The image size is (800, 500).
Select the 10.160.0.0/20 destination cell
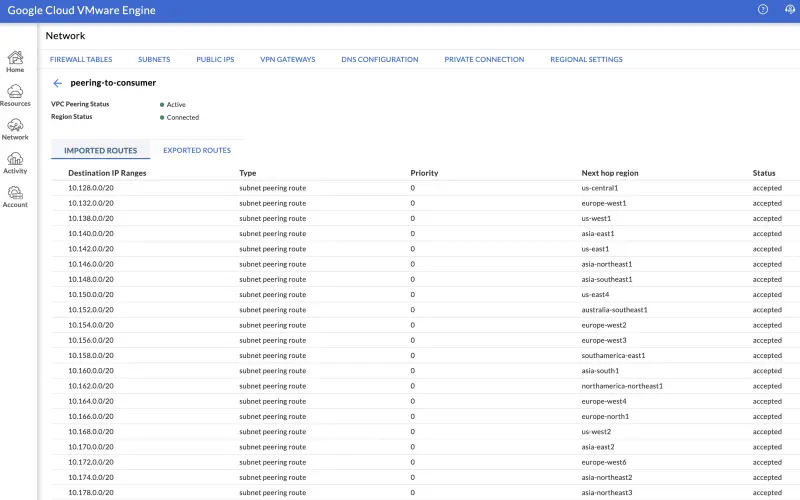click(91, 371)
